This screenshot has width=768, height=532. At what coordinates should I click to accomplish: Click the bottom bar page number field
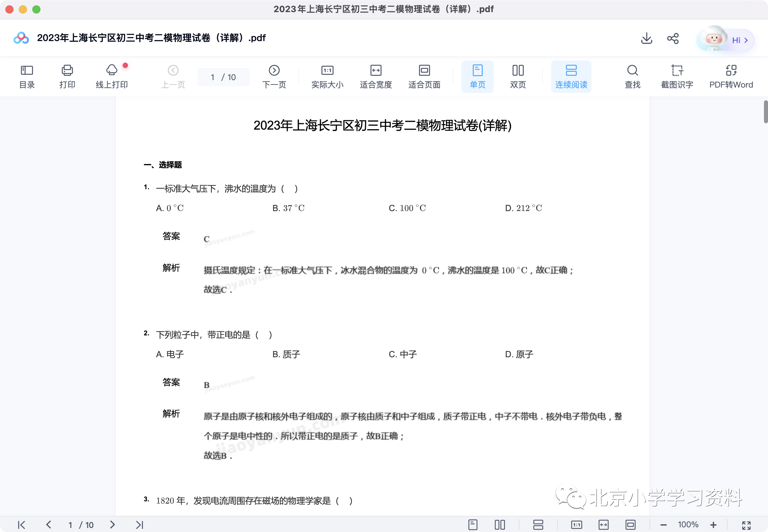(81, 525)
